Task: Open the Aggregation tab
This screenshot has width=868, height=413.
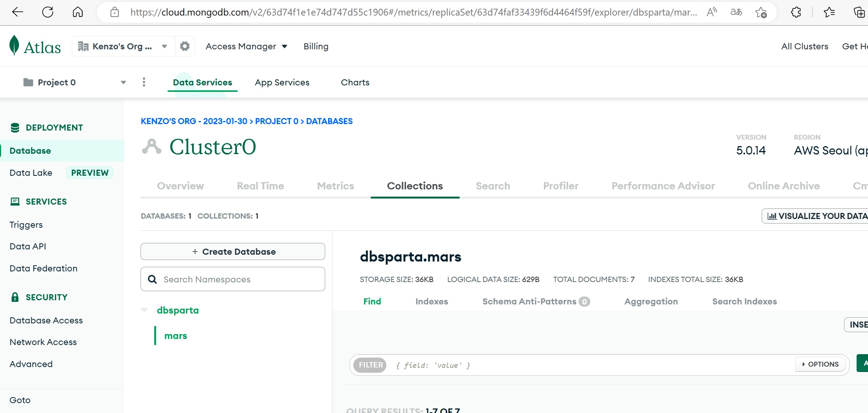Action: coord(651,301)
